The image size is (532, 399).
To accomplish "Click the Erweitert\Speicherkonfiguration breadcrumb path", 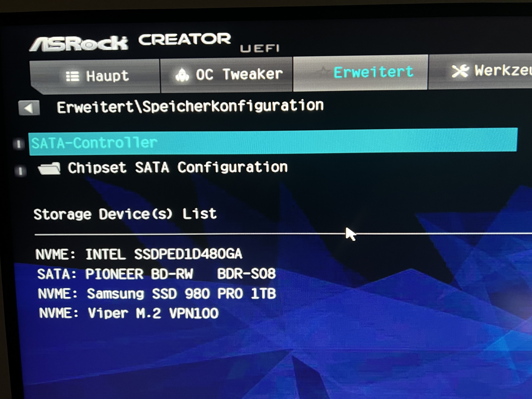I will (x=190, y=106).
